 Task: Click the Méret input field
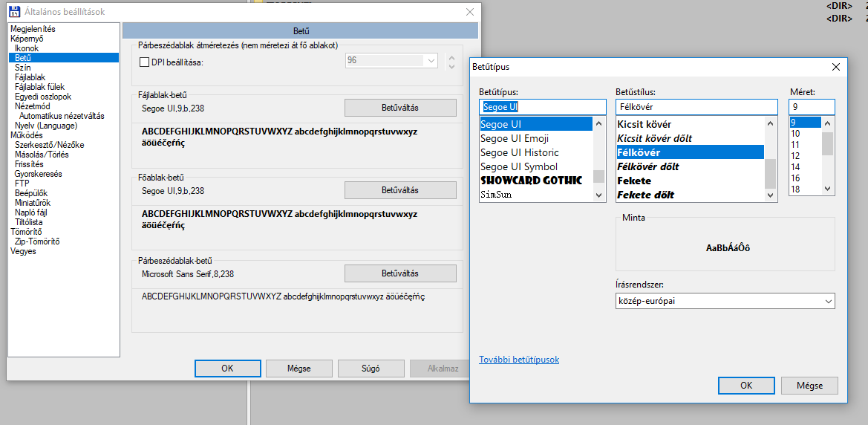[812, 106]
